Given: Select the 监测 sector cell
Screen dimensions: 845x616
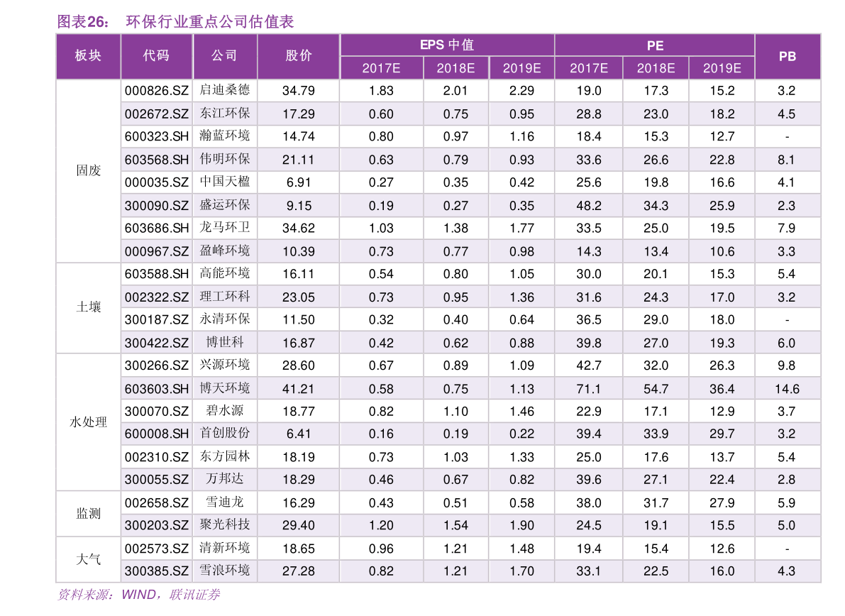Looking at the screenshot, I should coord(89,514).
